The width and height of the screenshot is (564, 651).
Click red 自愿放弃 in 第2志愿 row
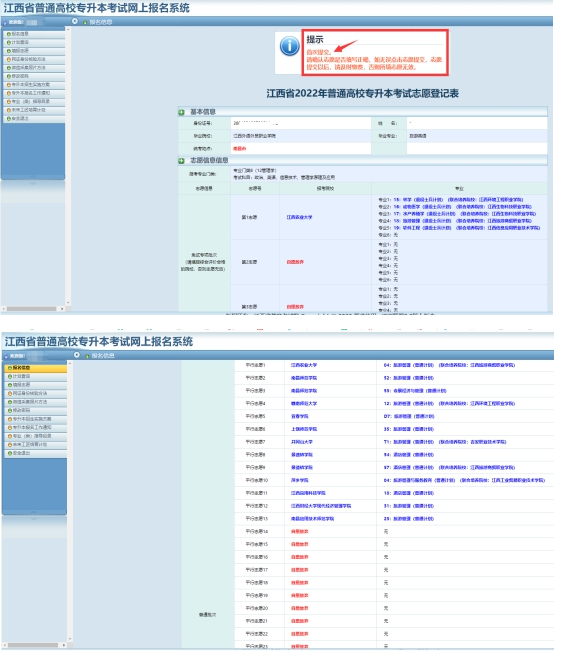[295, 262]
